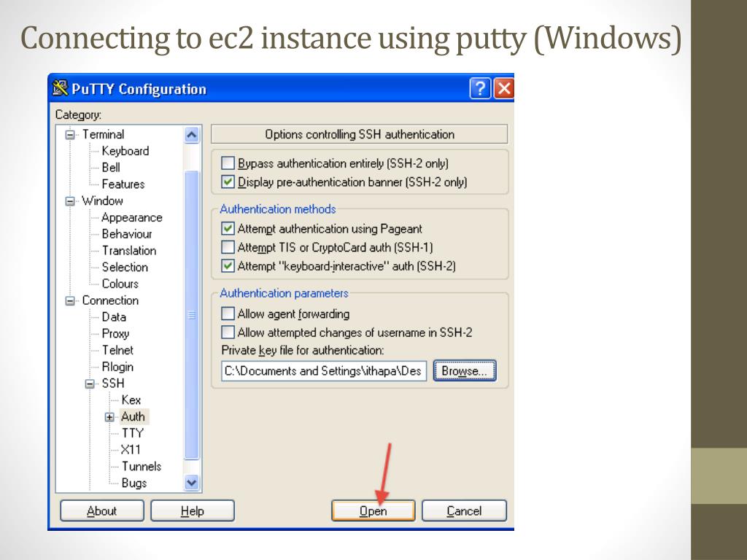Click the category list scroll down arrow
Viewport: 747px width, 560px height.
[192, 483]
